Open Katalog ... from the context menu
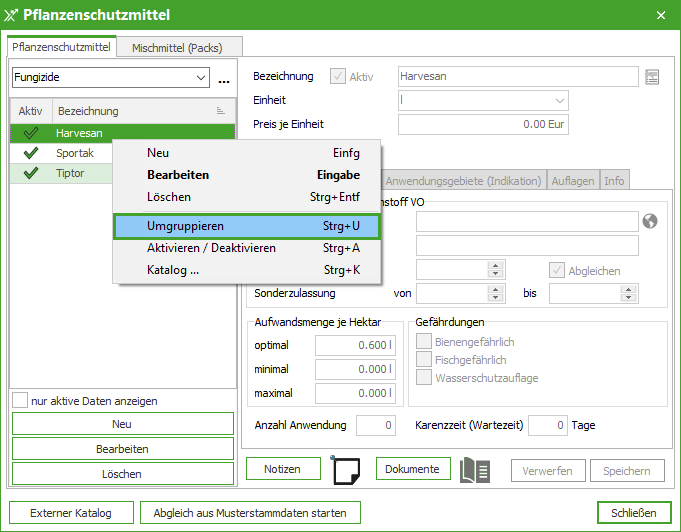Screen dimensions: 681x532 point(247,270)
